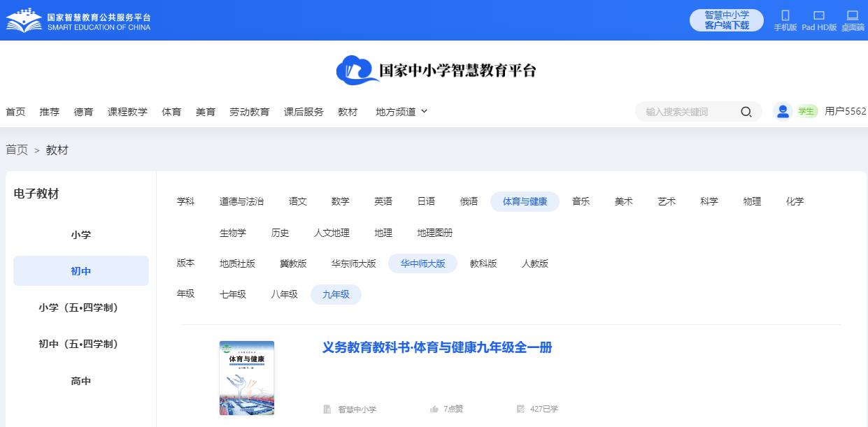Click the 智慧中小学 source document icon
The height and width of the screenshot is (427, 868).
coord(327,409)
